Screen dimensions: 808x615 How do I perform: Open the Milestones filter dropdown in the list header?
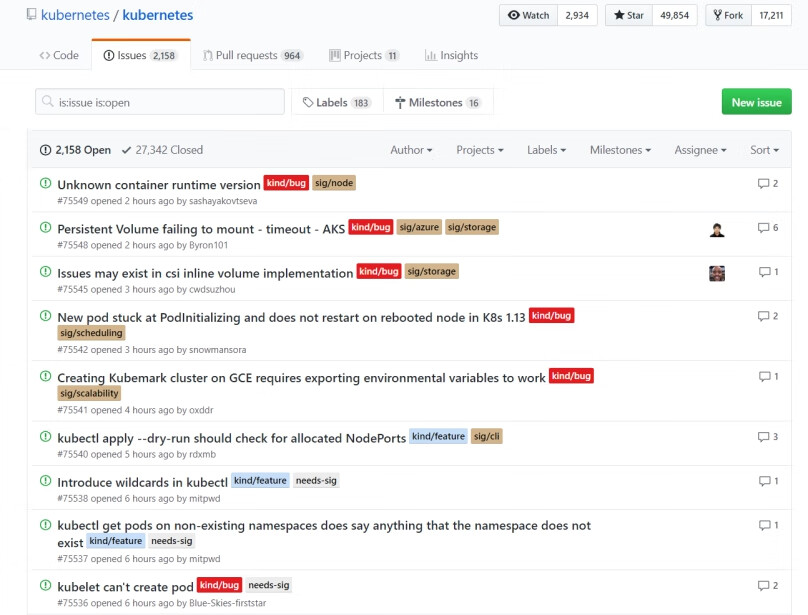click(620, 150)
